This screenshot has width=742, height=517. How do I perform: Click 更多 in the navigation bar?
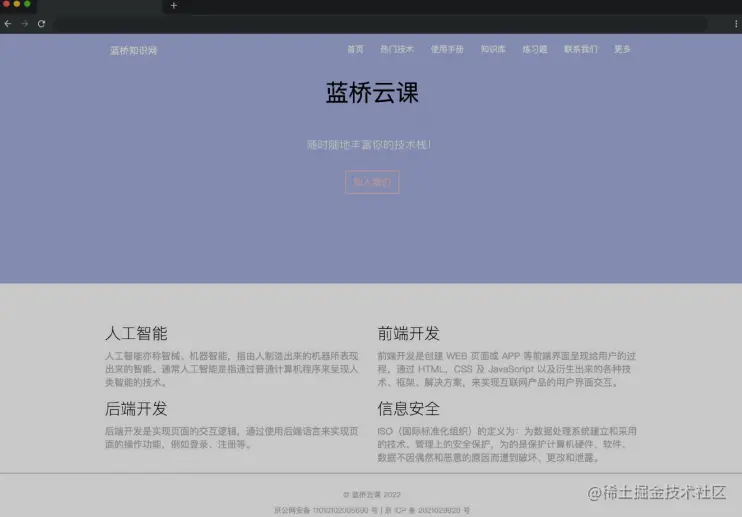tap(622, 49)
